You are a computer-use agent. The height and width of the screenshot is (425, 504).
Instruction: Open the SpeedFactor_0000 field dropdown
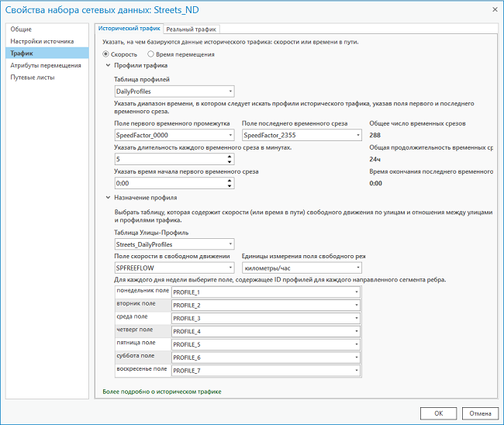click(x=174, y=136)
